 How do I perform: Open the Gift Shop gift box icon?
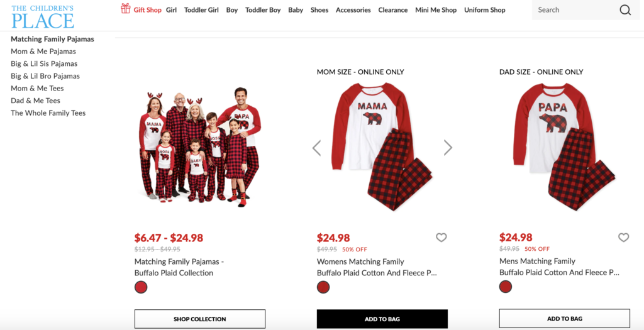coord(126,9)
